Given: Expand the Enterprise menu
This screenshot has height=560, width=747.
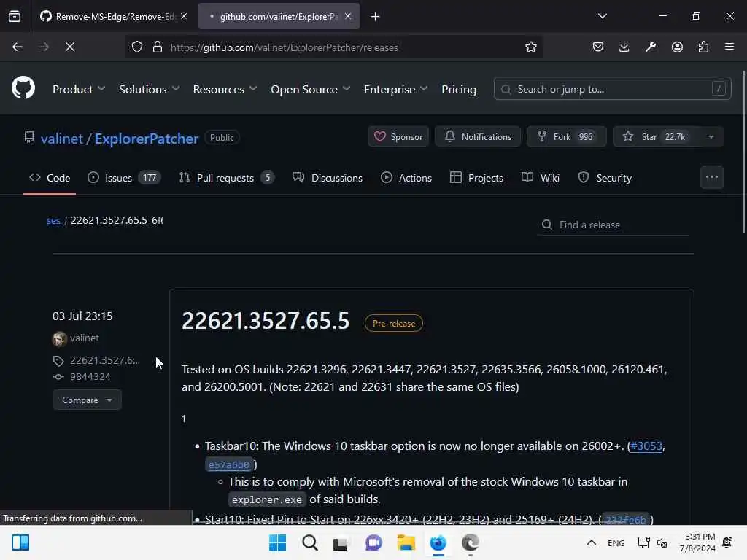Looking at the screenshot, I should (x=395, y=89).
